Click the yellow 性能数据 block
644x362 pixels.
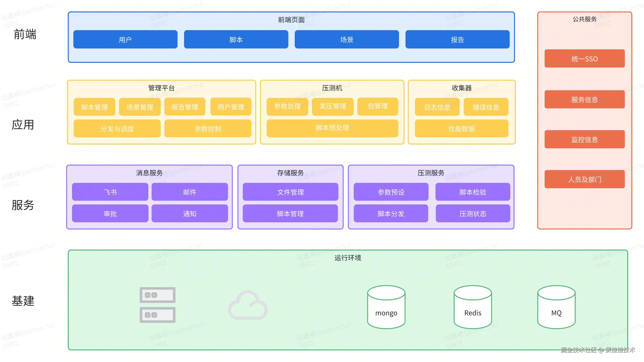[x=461, y=128]
